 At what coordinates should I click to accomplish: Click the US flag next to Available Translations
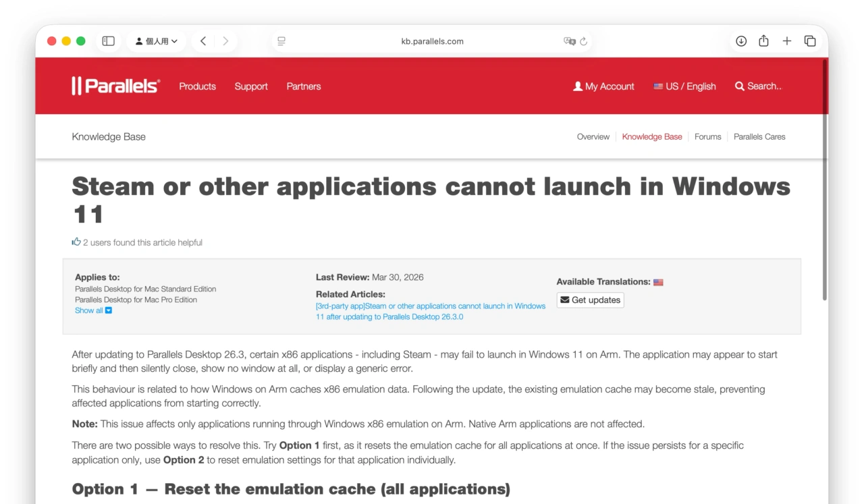658,281
